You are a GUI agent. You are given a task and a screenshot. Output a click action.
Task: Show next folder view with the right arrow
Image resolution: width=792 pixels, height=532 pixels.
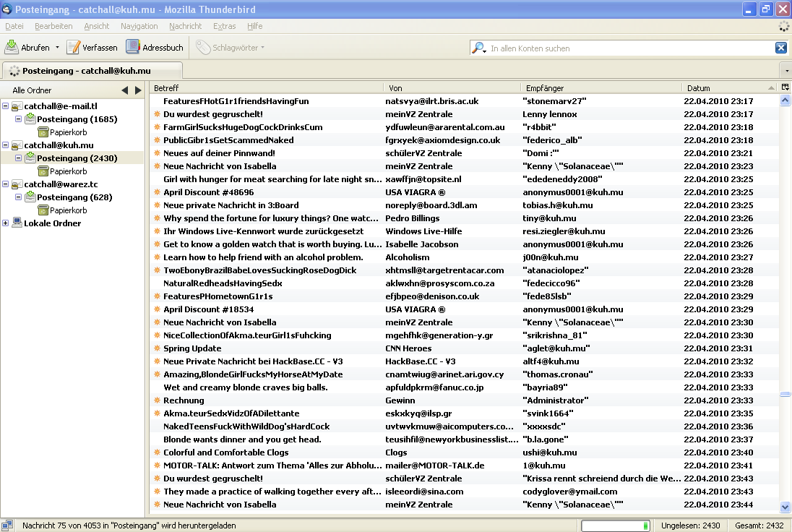pos(138,90)
